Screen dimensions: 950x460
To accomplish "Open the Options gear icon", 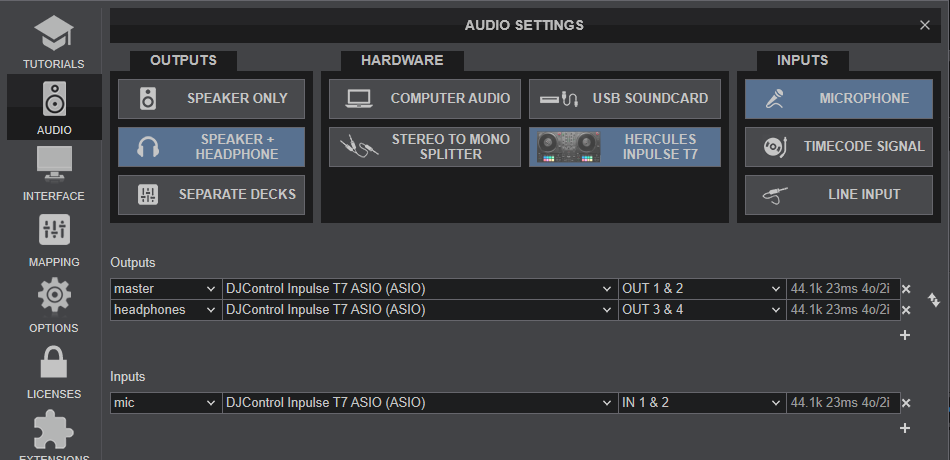I will 53,298.
